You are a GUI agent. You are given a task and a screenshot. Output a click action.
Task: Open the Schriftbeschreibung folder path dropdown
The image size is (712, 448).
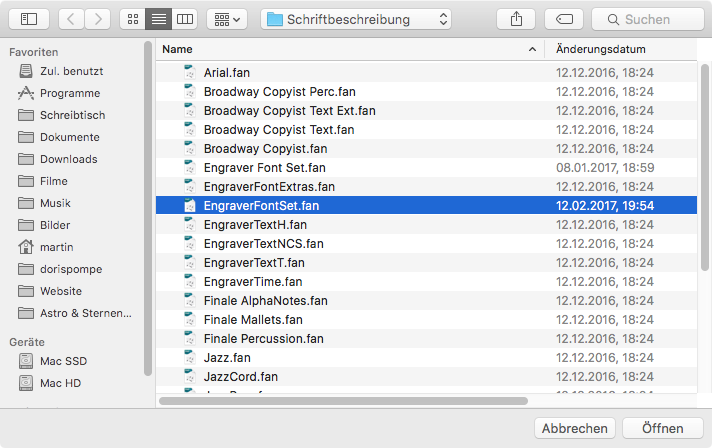click(x=355, y=19)
